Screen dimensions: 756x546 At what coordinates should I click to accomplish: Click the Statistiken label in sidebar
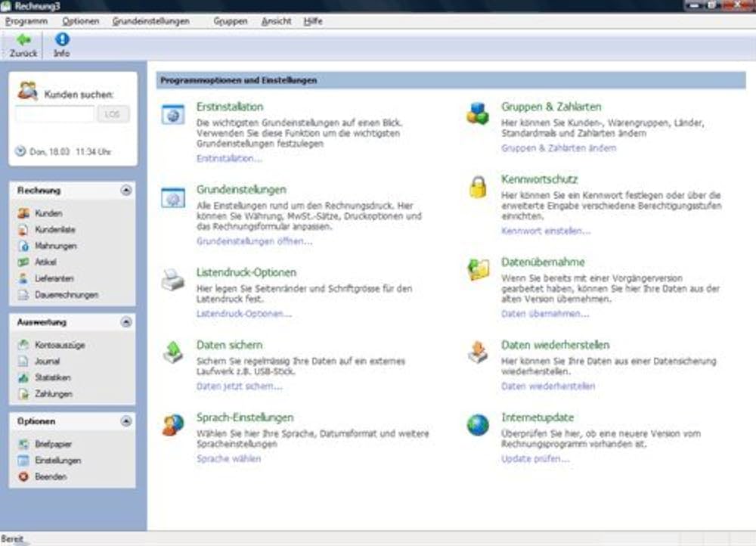[x=53, y=377]
